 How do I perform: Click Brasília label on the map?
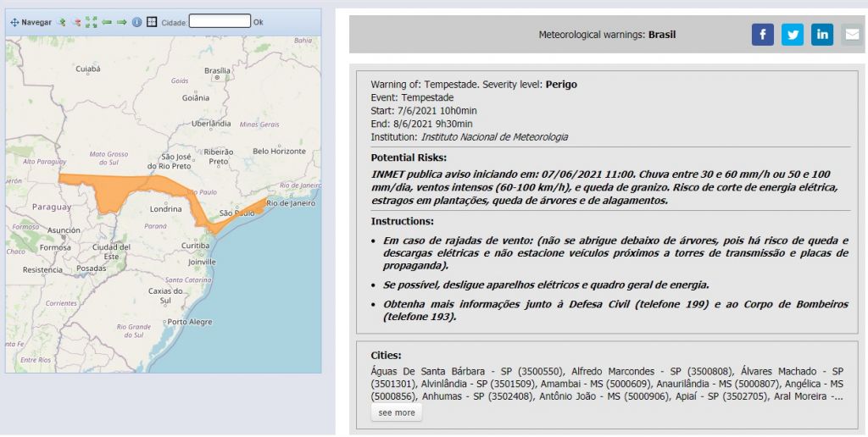217,70
